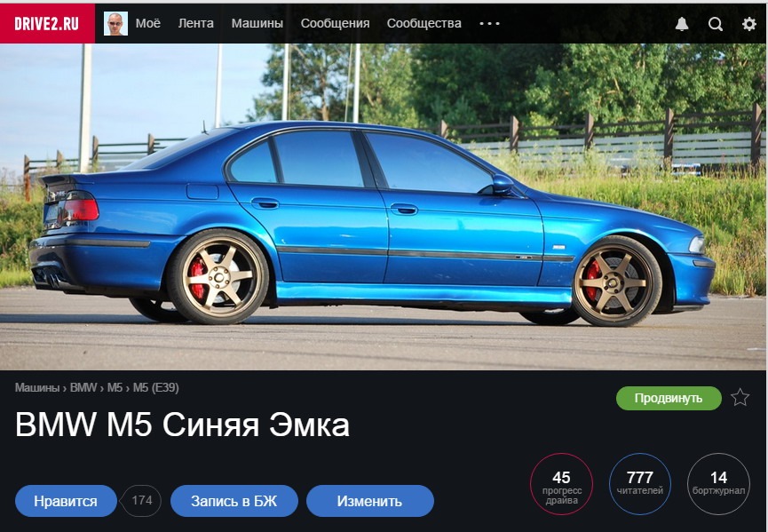Go to Машины in the top menu
The height and width of the screenshot is (532, 768).
click(257, 23)
